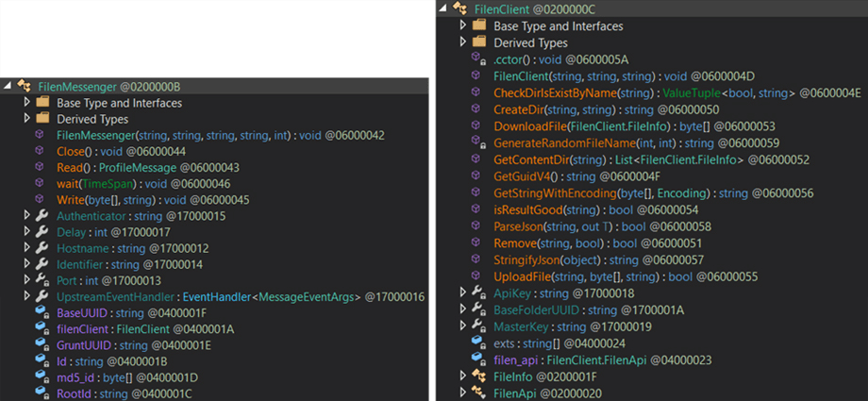
Task: Click the purple cube icon beside Read()
Action: pos(41,167)
